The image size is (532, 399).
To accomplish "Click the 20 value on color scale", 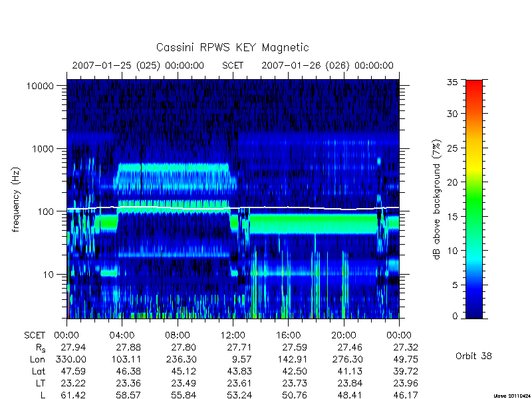I will pyautogui.click(x=452, y=182).
